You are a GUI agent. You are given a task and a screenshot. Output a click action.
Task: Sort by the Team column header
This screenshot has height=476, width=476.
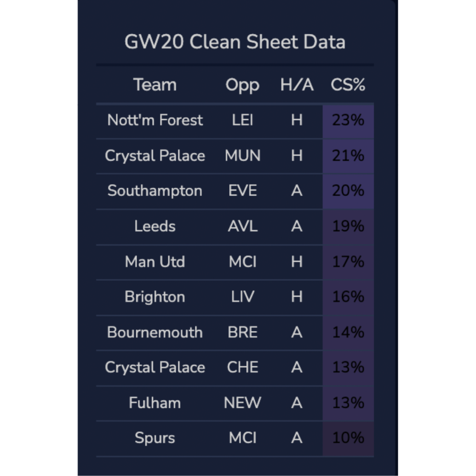tap(155, 85)
